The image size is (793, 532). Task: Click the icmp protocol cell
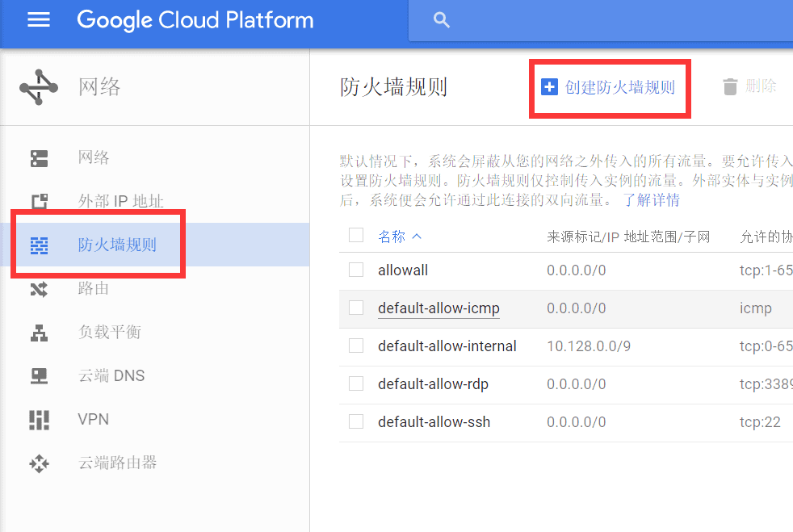[x=756, y=308]
